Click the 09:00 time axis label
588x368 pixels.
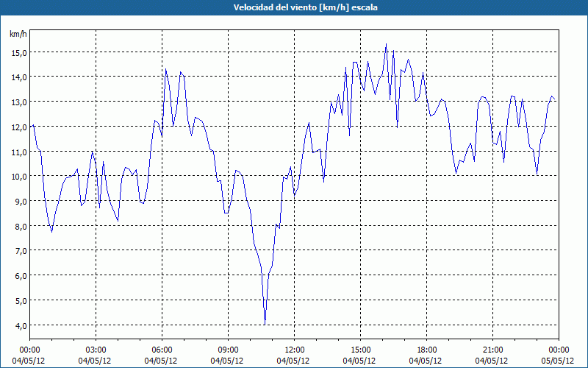pos(228,350)
